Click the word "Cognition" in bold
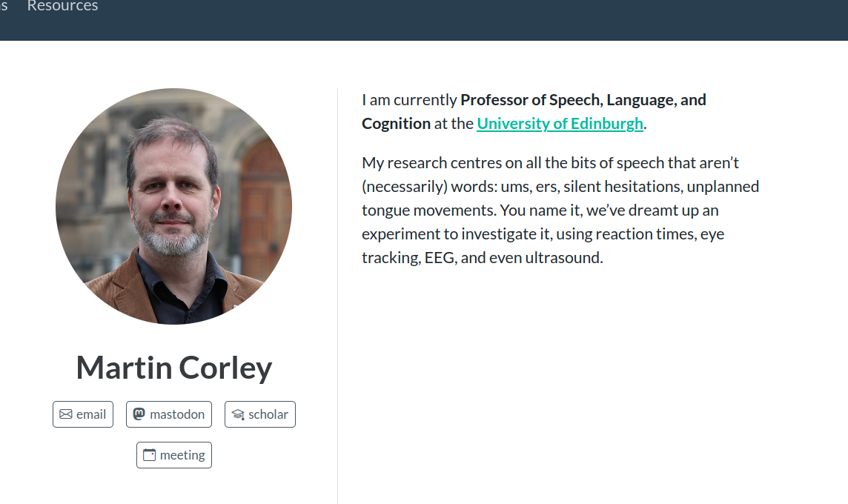 pos(396,124)
